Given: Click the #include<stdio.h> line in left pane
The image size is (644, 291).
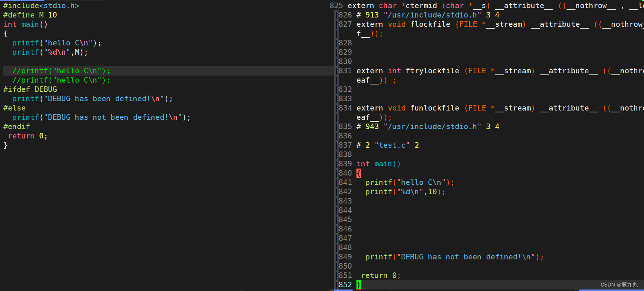Looking at the screenshot, I should coord(41,6).
